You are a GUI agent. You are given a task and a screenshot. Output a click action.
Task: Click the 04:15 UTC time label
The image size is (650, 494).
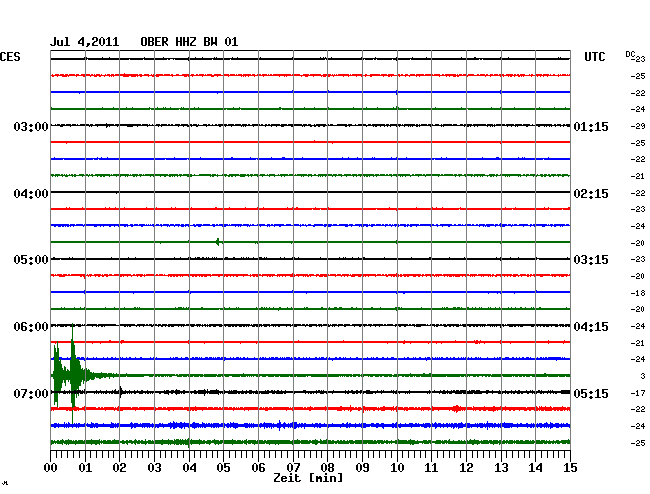[591, 327]
